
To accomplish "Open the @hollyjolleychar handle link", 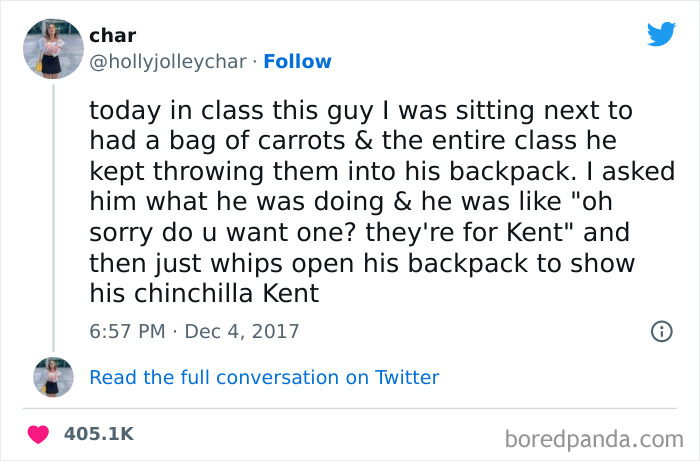I will click(x=167, y=62).
